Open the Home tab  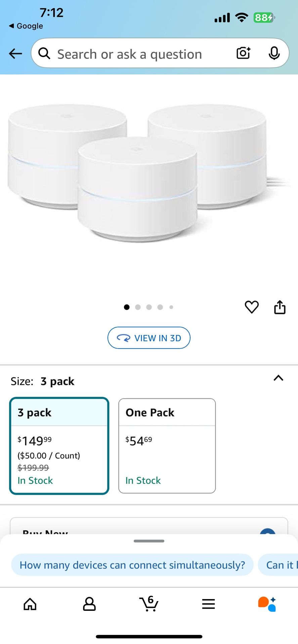(x=30, y=604)
